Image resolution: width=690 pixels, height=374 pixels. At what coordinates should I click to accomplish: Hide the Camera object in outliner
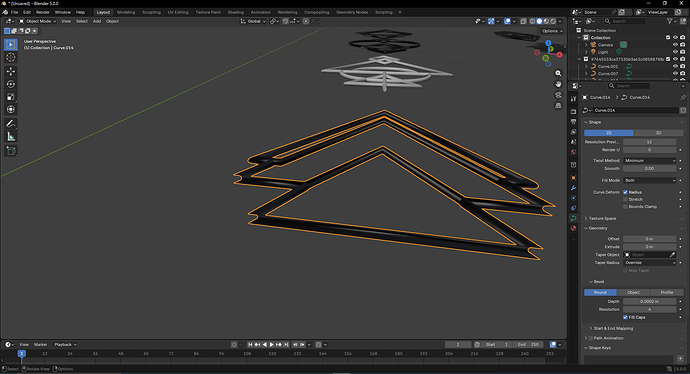[x=675, y=45]
